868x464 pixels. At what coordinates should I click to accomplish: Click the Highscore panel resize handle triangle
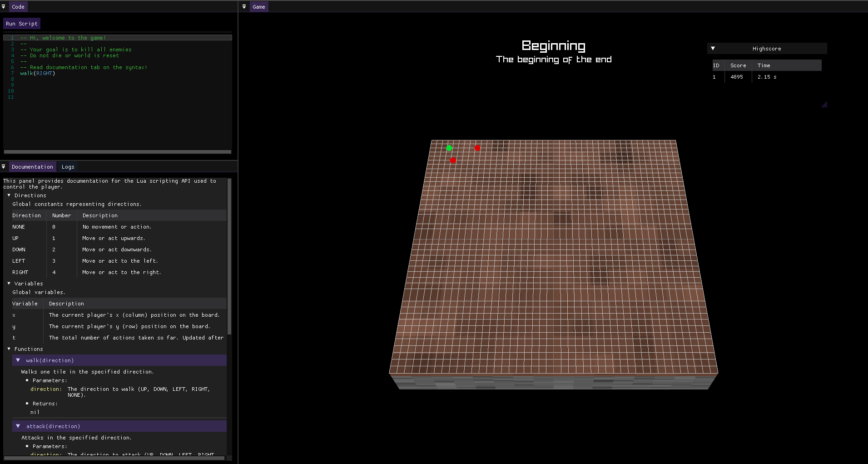(825, 104)
